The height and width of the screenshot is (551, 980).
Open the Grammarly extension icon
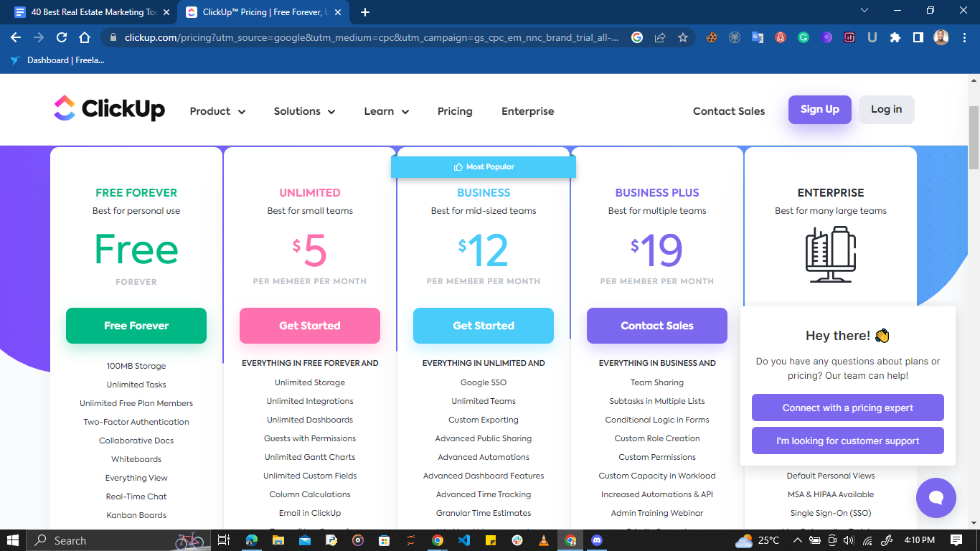coord(804,38)
